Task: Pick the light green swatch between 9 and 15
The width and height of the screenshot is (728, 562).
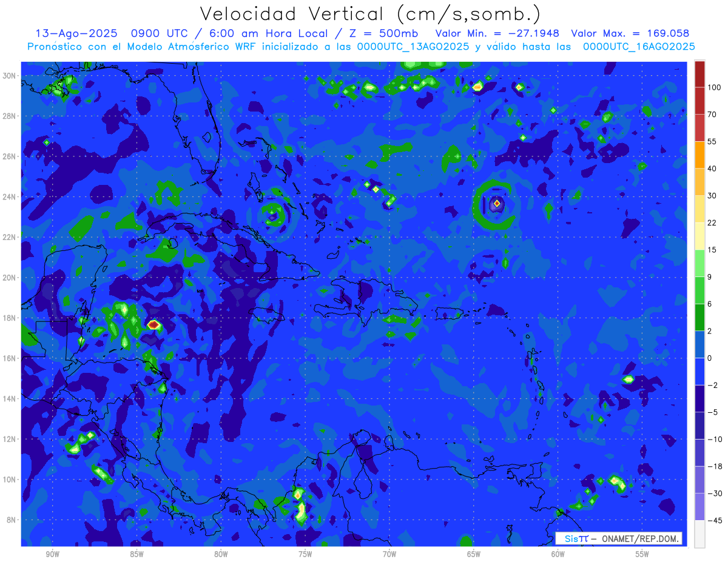Action: [699, 263]
